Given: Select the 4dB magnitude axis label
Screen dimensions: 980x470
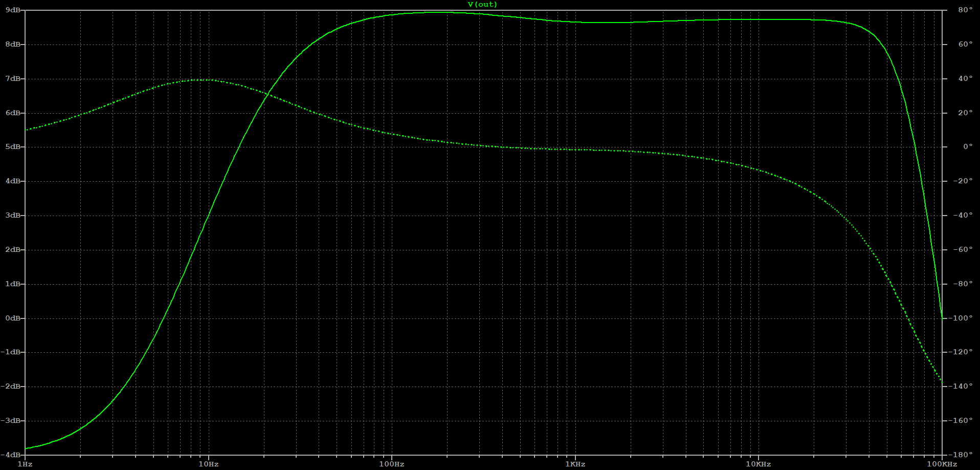Looking at the screenshot, I should tap(13, 181).
